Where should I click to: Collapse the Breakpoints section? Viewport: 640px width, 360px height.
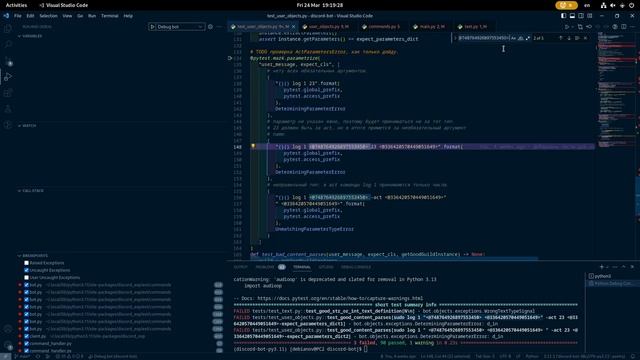tap(33, 256)
